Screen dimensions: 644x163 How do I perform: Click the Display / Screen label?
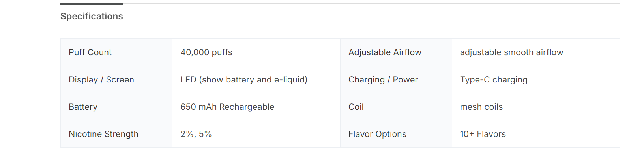[101, 80]
